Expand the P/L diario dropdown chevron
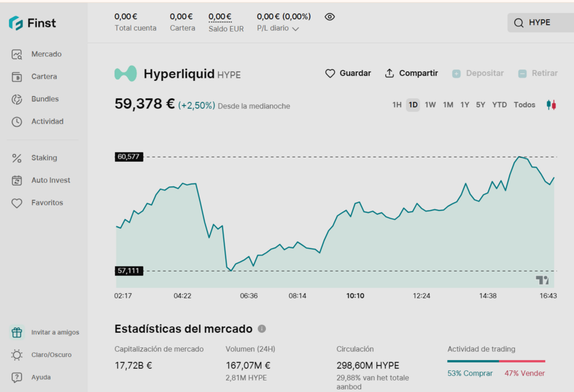This screenshot has width=574, height=392. point(296,29)
